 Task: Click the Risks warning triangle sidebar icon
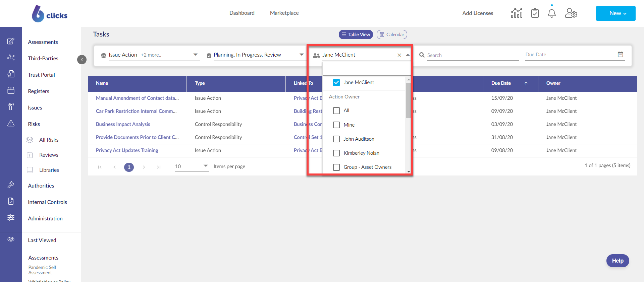pyautogui.click(x=11, y=123)
